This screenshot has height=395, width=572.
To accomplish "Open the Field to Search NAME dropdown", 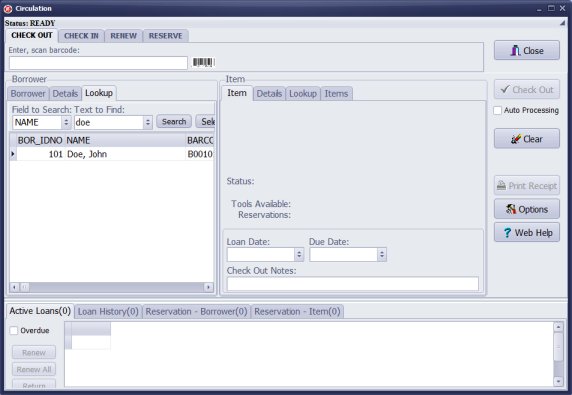I will 66,122.
